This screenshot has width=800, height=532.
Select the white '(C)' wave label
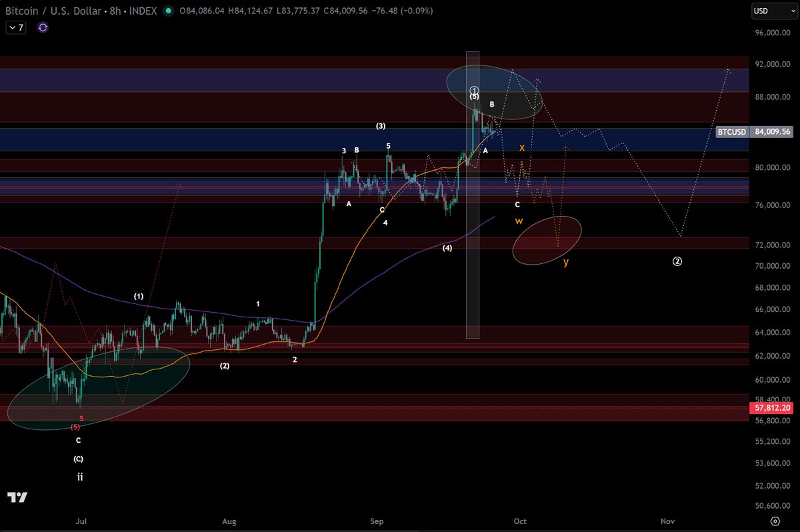(79, 459)
